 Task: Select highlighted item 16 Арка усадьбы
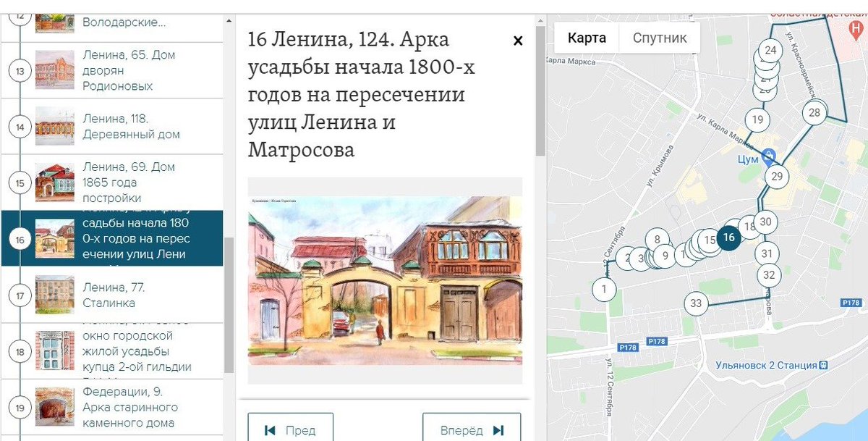click(112, 238)
